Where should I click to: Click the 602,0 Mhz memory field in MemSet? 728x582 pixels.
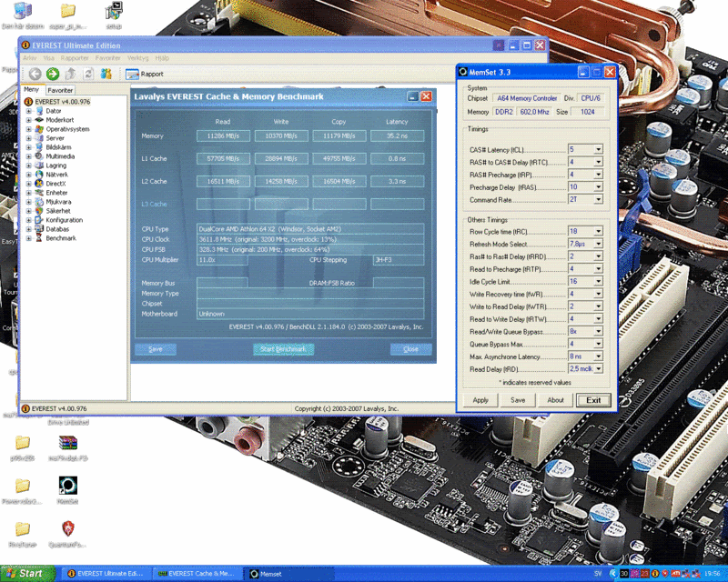pyautogui.click(x=534, y=112)
